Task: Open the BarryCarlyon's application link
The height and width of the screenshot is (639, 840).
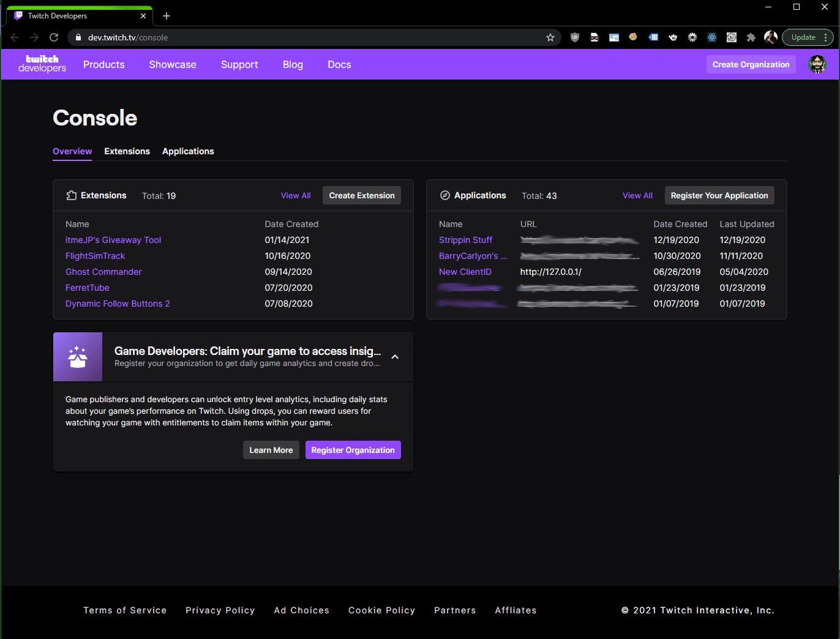Action: (473, 256)
